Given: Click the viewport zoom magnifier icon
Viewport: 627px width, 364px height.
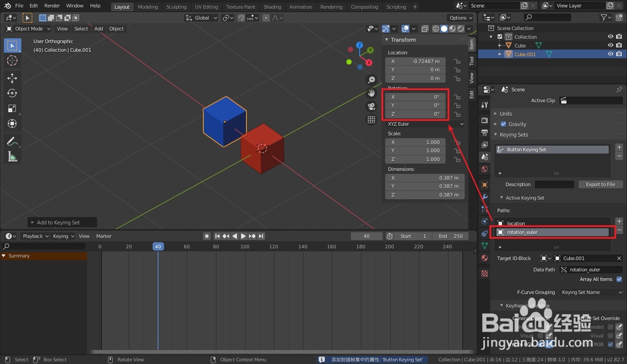Looking at the screenshot, I should pos(371,80).
